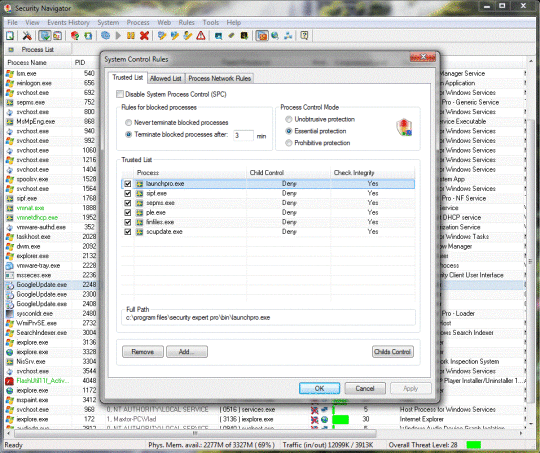This screenshot has width=540, height=453.
Task: Click the GoogleUpdate.exe 2248 process icon
Action: pyautogui.click(x=10, y=285)
